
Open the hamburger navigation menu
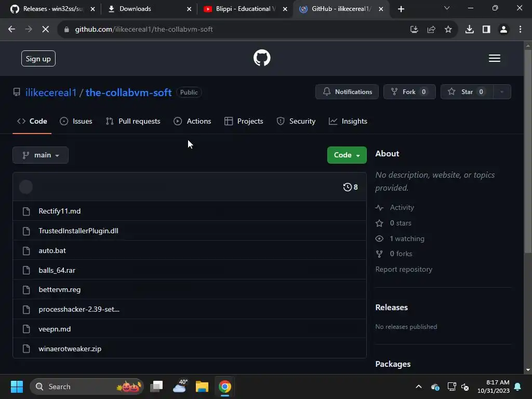pos(495,58)
